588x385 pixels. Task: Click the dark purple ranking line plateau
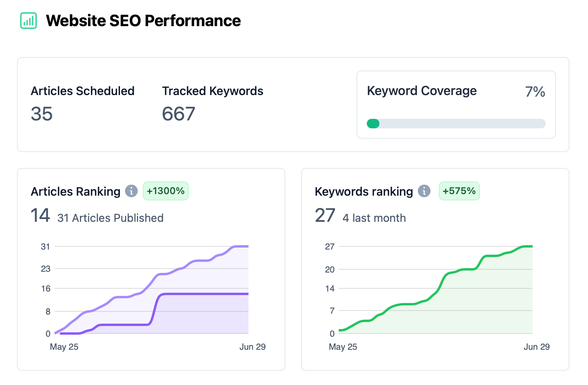point(206,294)
